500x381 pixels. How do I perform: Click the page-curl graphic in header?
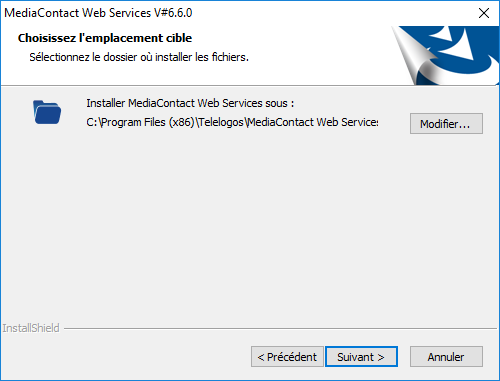click(x=418, y=57)
